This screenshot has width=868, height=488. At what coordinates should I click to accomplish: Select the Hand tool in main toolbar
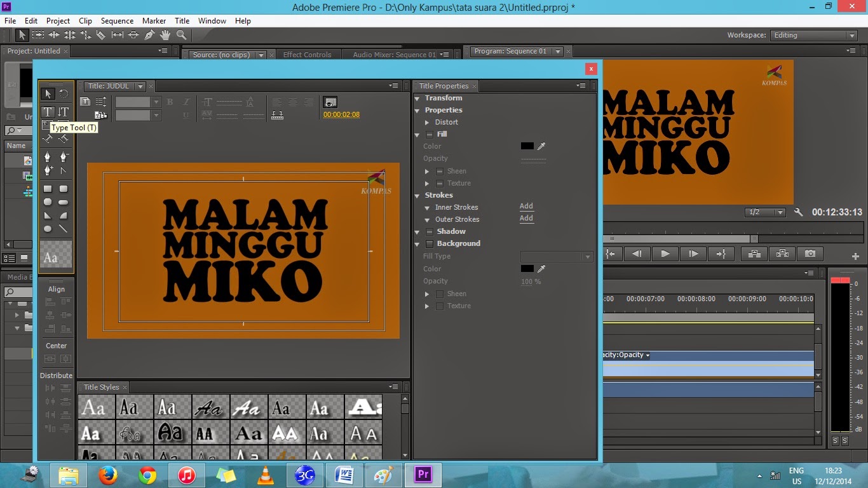pos(165,35)
